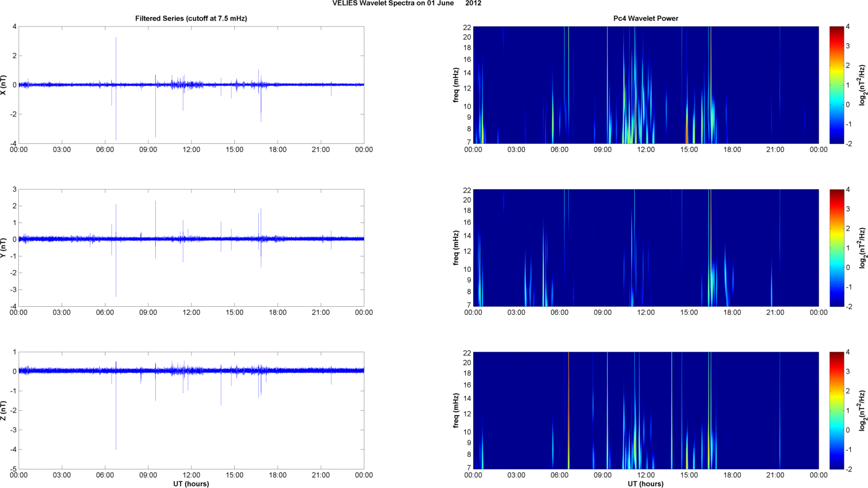868x488 pixels.
Task: Click freq (mHz) label of top wavelet plot
Action: click(456, 85)
